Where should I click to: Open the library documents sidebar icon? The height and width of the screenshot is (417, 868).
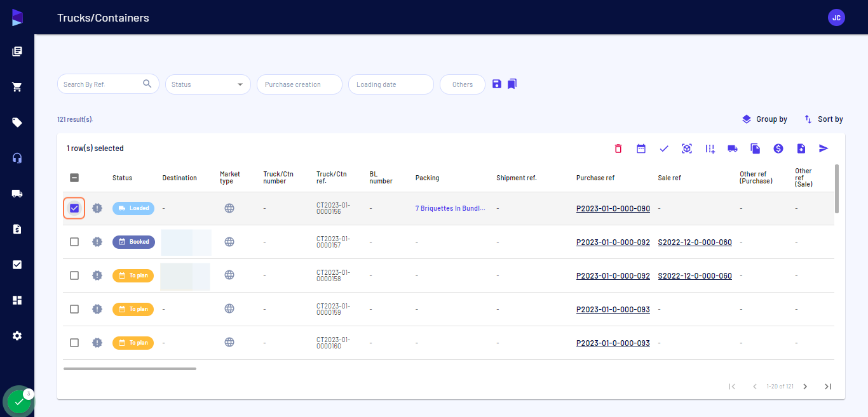pos(17,51)
